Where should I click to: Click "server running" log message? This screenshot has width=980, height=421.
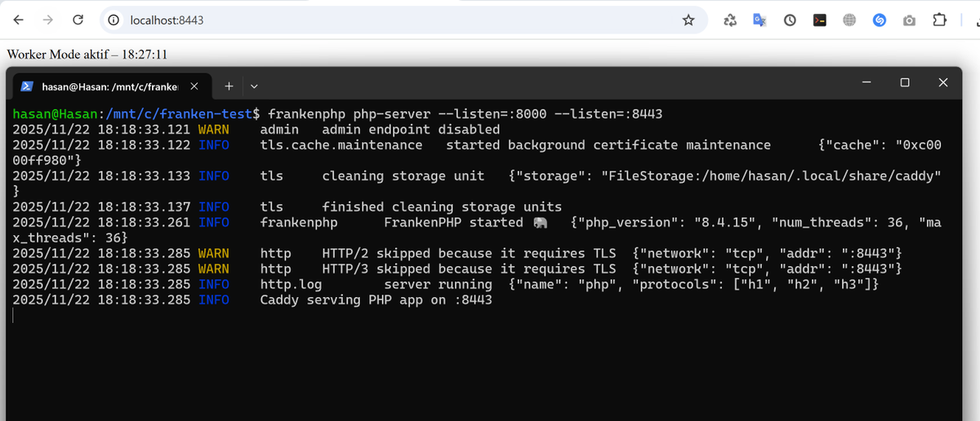[x=438, y=284]
